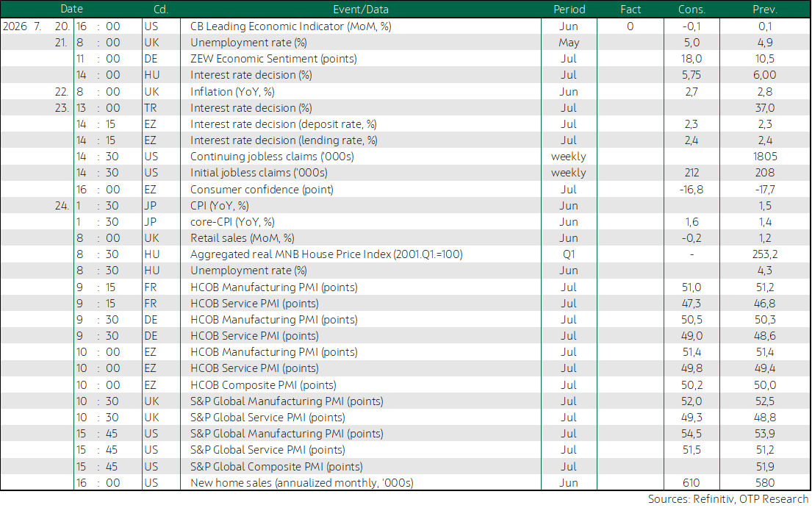
Task: Click HCOB Composite PMI event
Action: tap(263, 385)
